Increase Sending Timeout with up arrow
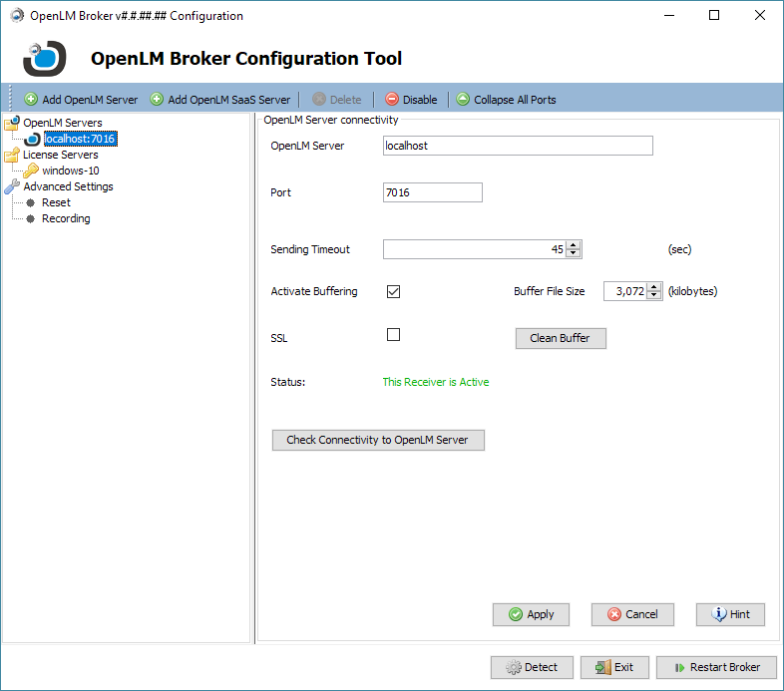 tap(573, 245)
